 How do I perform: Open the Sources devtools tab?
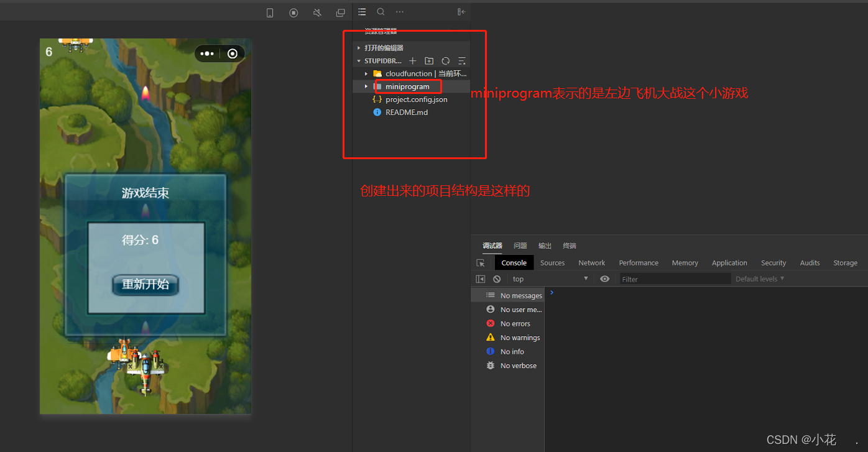point(553,263)
